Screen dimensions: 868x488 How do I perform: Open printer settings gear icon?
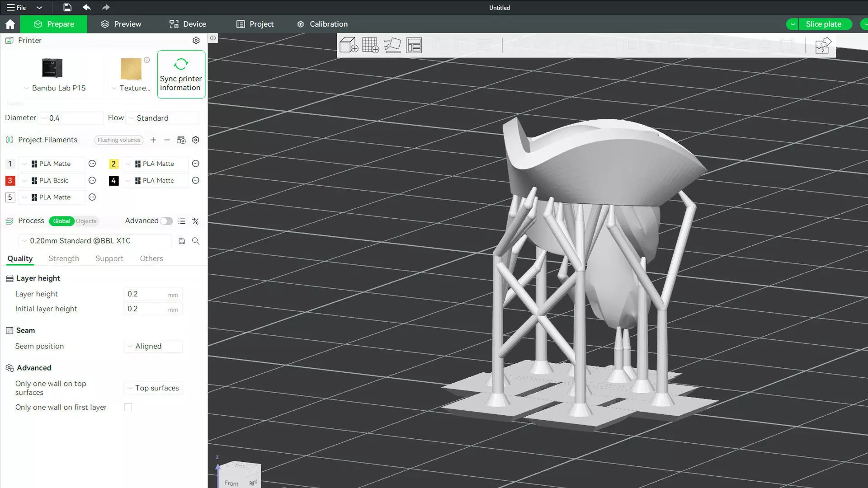click(x=196, y=40)
